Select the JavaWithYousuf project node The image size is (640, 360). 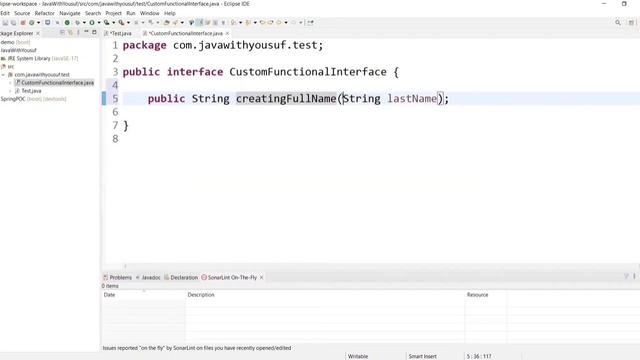(x=18, y=50)
